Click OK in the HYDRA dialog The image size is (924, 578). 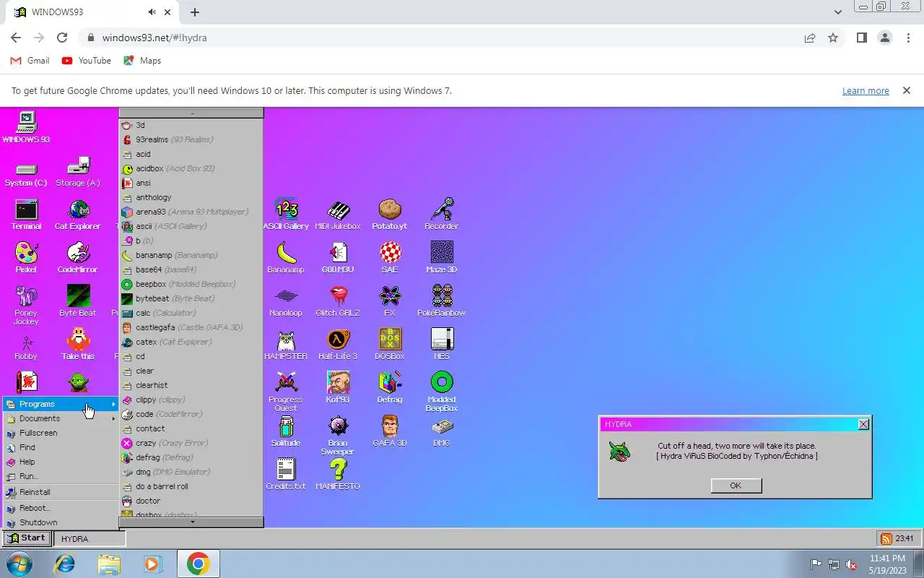pos(736,486)
